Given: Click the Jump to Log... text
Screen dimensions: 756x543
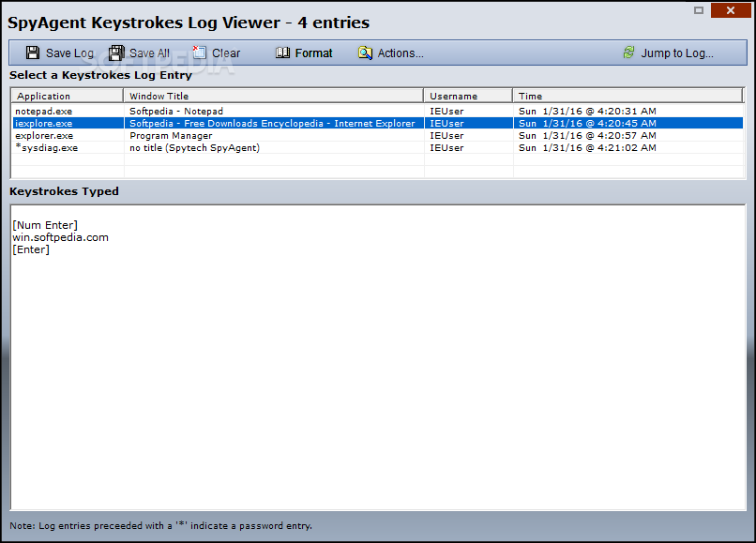Looking at the screenshot, I should 677,53.
